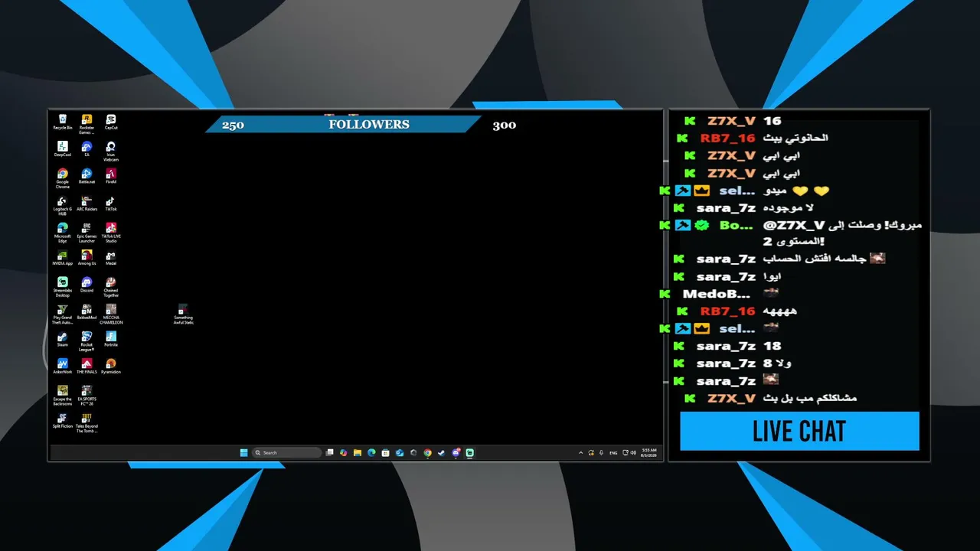980x551 pixels.
Task: Launch Play Grand Theft Auto shortcut
Action: point(63,315)
